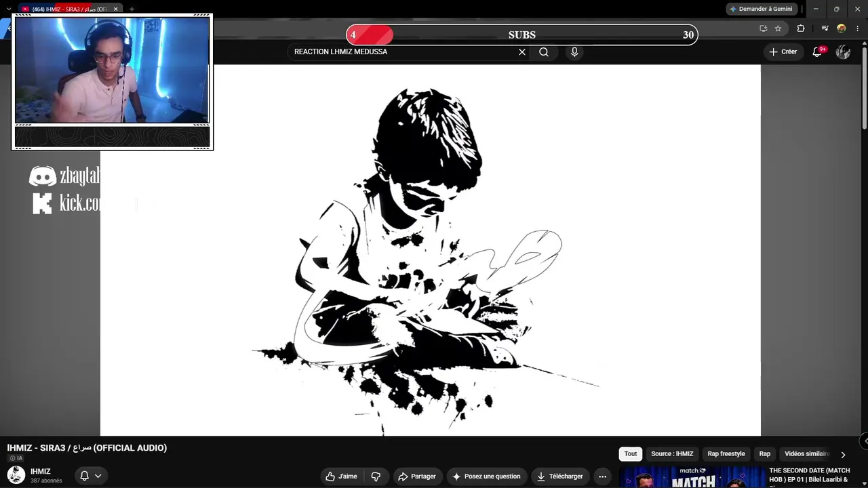Select the Tout filter chip

[631, 454]
